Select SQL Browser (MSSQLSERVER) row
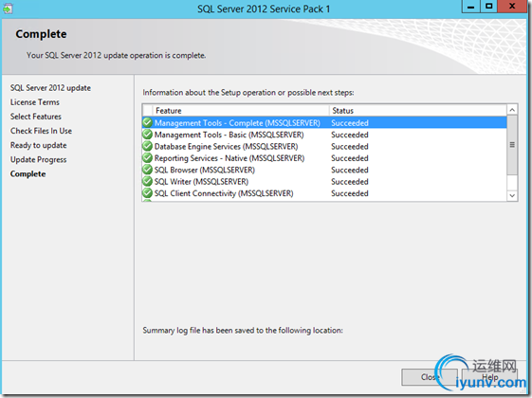The image size is (532, 398). (324, 170)
